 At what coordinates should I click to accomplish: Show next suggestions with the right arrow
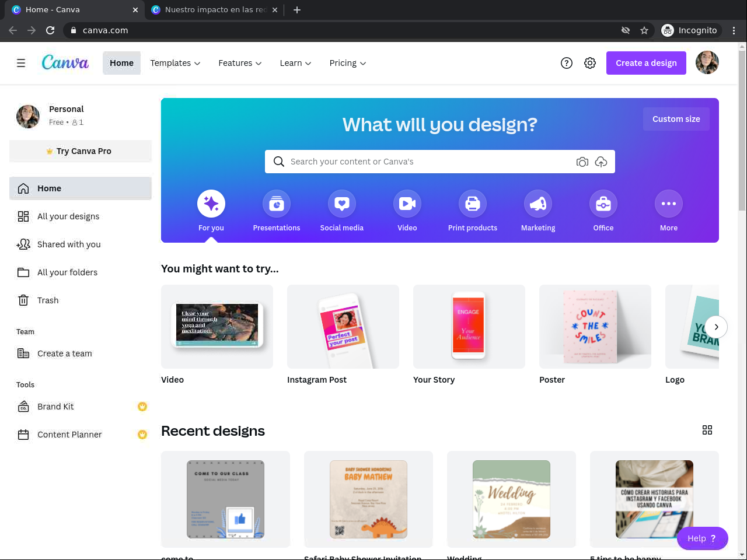(716, 327)
